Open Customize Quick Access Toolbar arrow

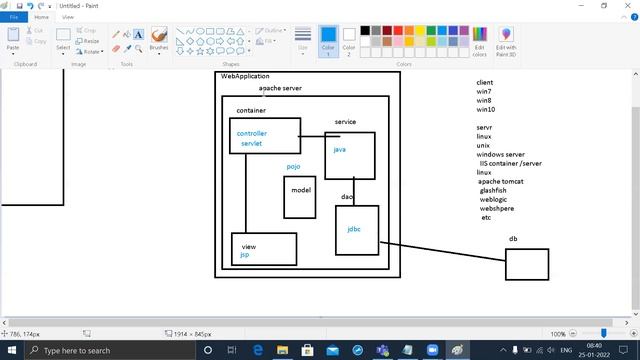click(x=50, y=6)
